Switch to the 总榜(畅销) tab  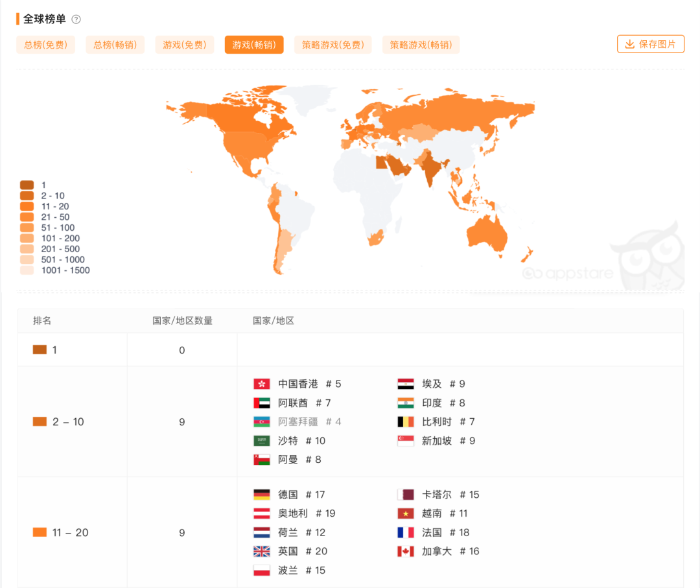(x=114, y=45)
